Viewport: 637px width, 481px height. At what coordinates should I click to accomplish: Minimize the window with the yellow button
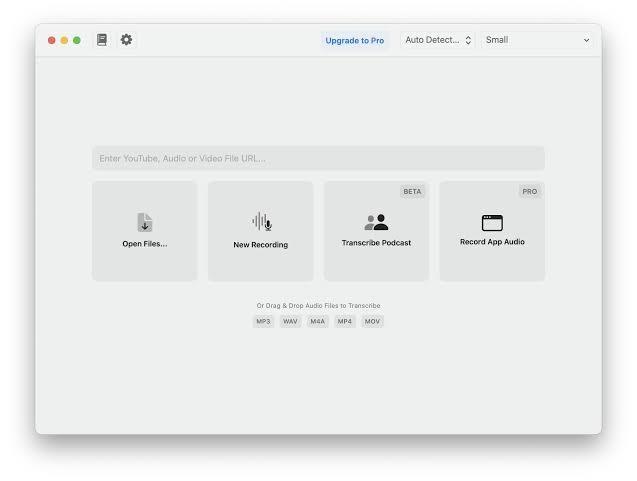tap(64, 40)
